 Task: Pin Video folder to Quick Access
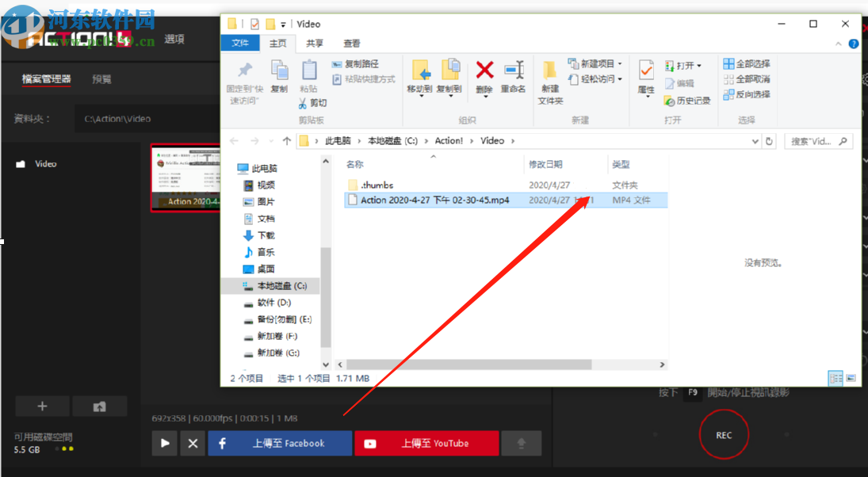[243, 77]
